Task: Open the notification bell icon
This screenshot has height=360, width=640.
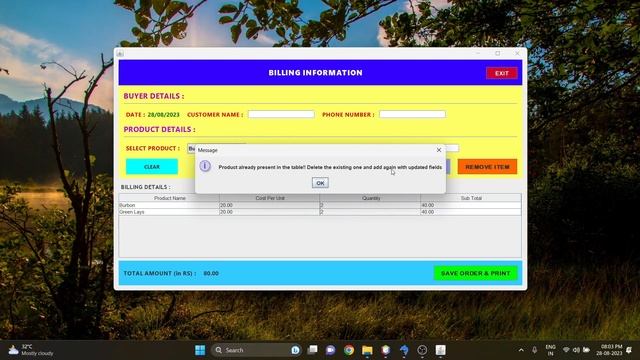Action: [x=629, y=350]
